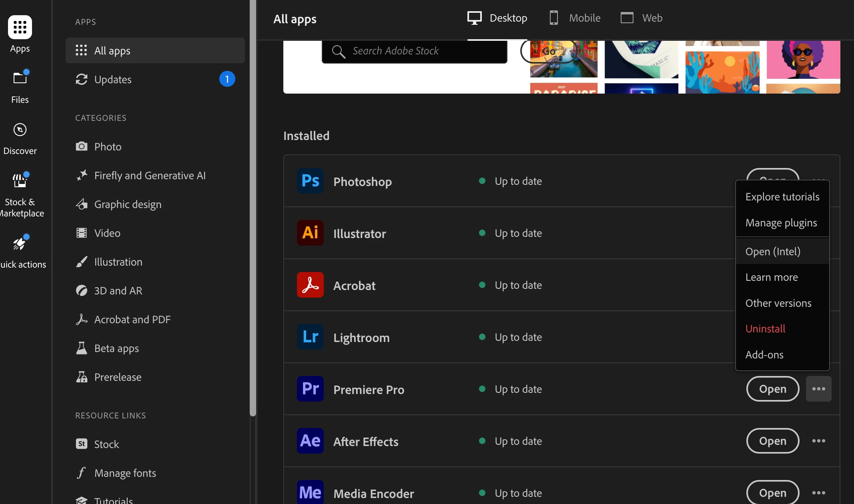
Task: Click Open button for After Effects
Action: pyautogui.click(x=772, y=441)
